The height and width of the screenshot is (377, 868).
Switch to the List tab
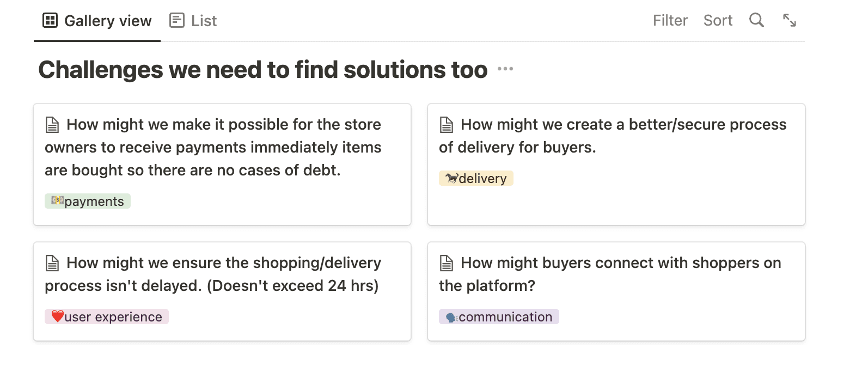coord(204,21)
